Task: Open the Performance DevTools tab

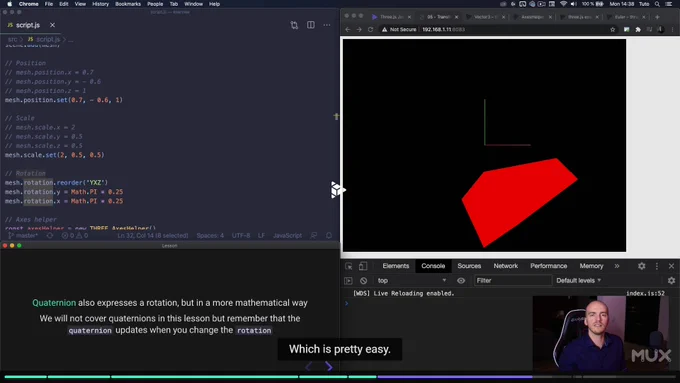Action: pos(548,266)
